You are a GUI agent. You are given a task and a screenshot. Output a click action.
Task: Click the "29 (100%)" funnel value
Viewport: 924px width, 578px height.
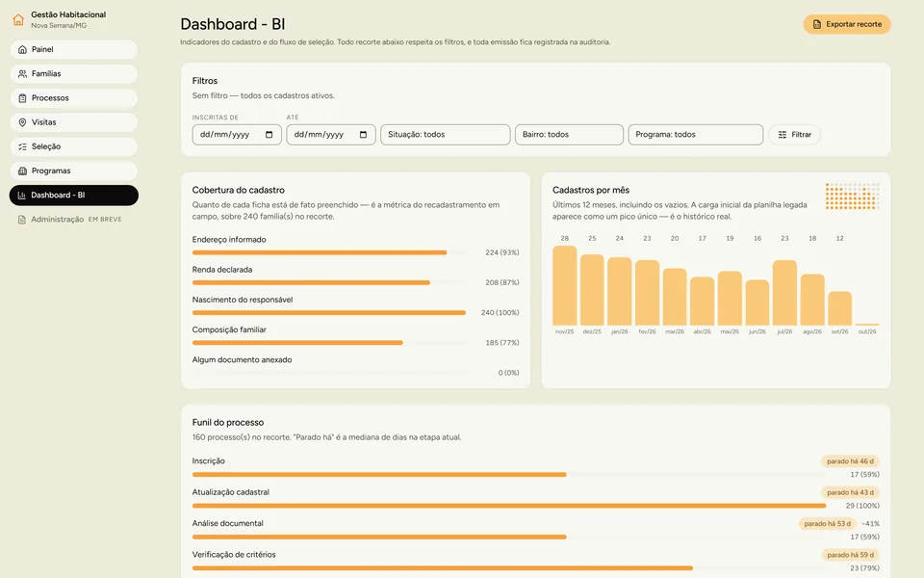[862, 506]
